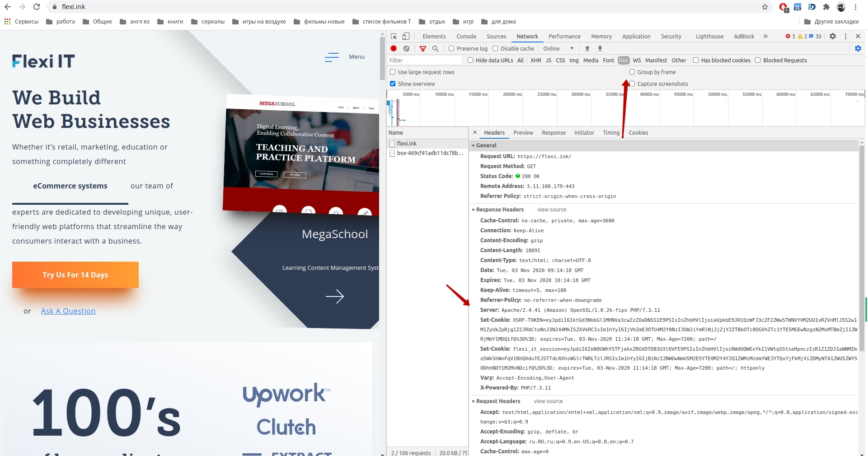868x456 pixels.
Task: Enable Capture screenshots
Action: pyautogui.click(x=632, y=84)
